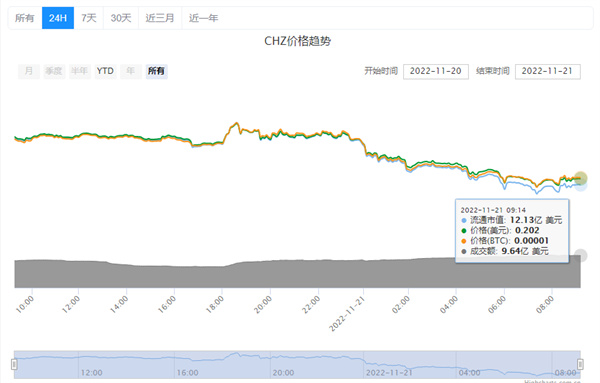Image resolution: width=600 pixels, height=383 pixels.
Task: Click the YTD range selector button
Action: tap(105, 71)
